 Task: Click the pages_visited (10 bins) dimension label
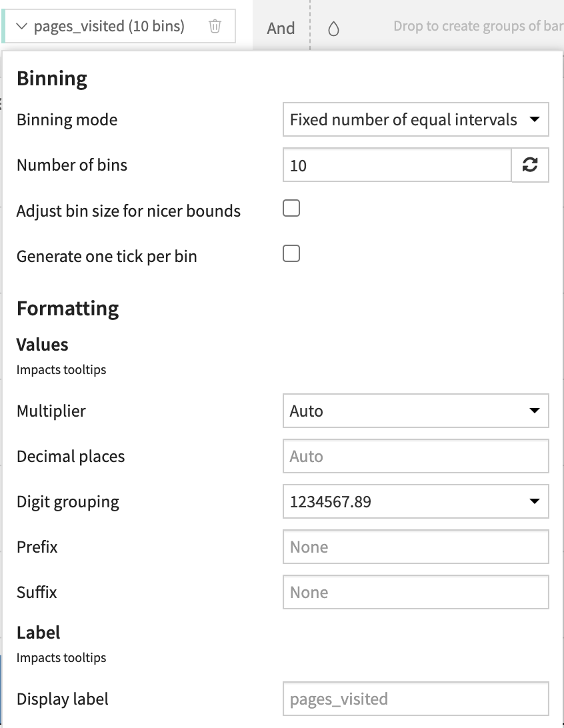pos(109,26)
